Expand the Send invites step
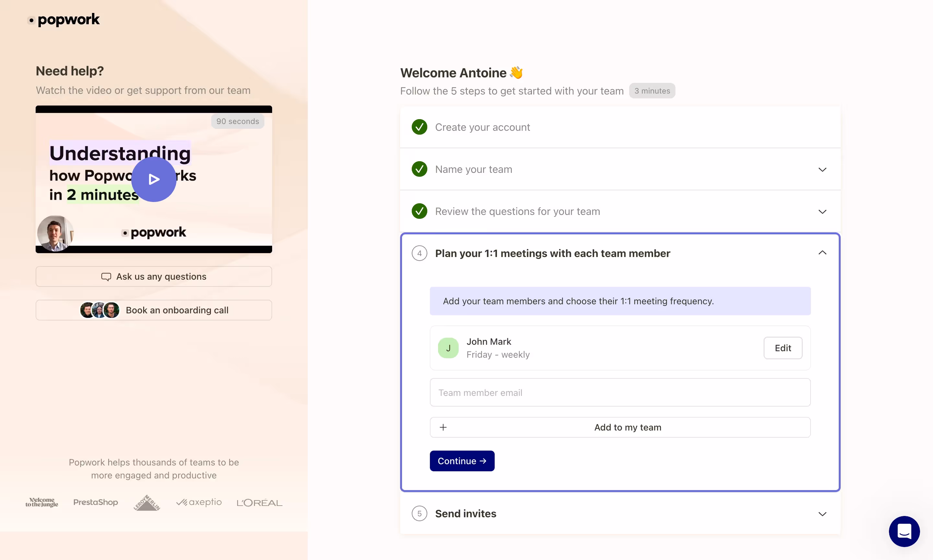This screenshot has width=933, height=560. pos(822,514)
